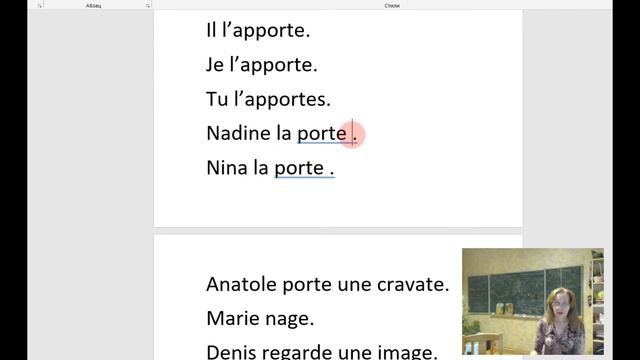Click the Стили group label in ribbon
Screen dimensions: 640x360
pyautogui.click(x=392, y=6)
